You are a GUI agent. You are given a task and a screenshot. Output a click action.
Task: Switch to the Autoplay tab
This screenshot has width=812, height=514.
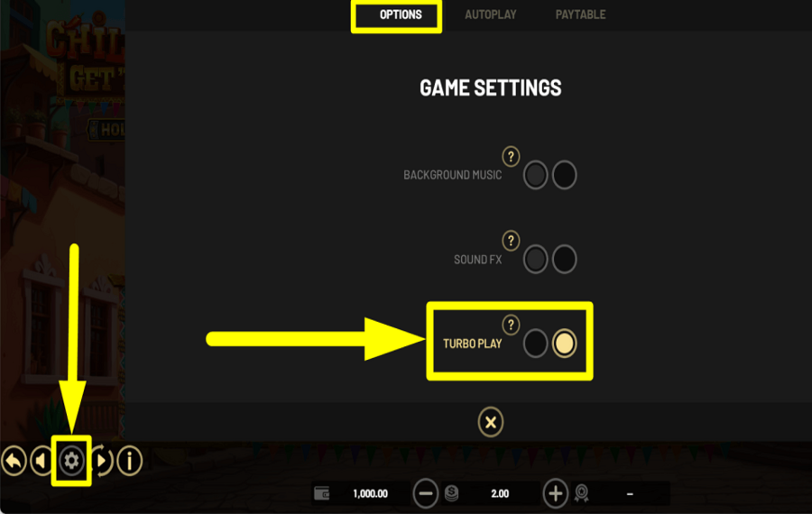pyautogui.click(x=491, y=14)
